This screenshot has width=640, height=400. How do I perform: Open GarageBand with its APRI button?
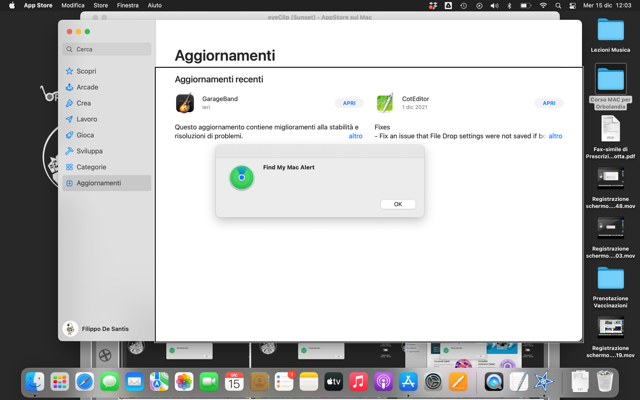(349, 103)
